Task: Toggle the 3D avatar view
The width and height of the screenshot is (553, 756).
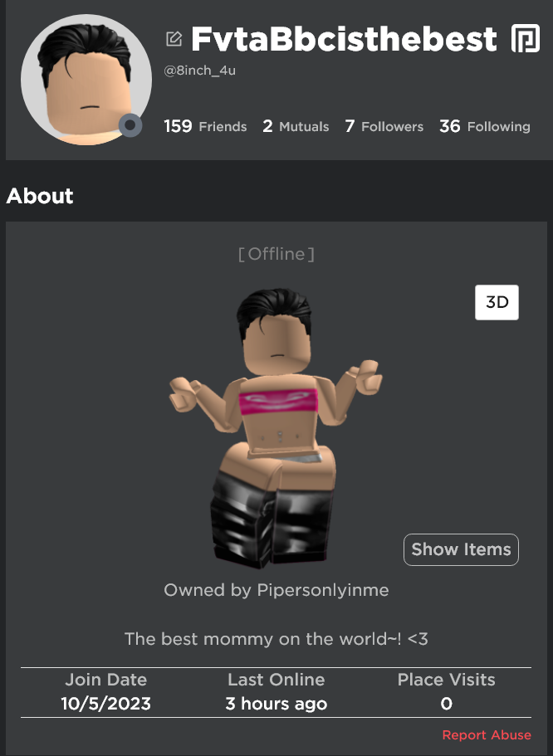Action: pyautogui.click(x=497, y=302)
